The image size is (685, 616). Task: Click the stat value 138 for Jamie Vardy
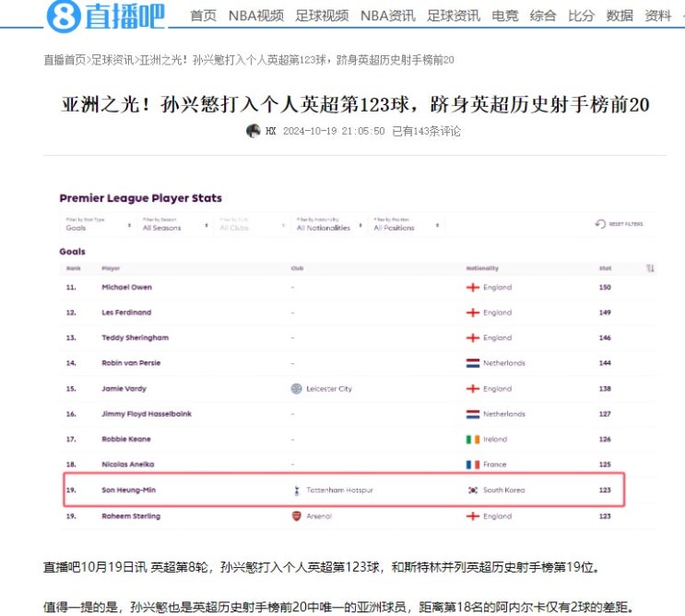[x=605, y=388]
